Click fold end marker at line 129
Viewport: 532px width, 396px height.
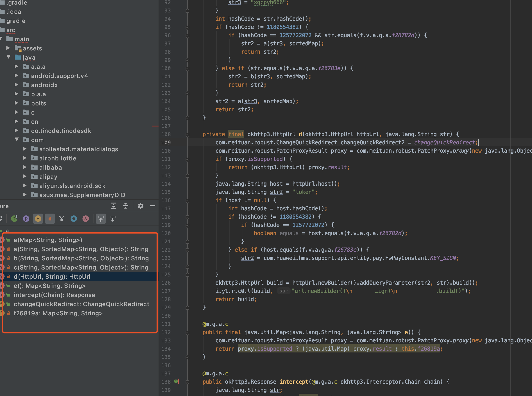click(187, 308)
